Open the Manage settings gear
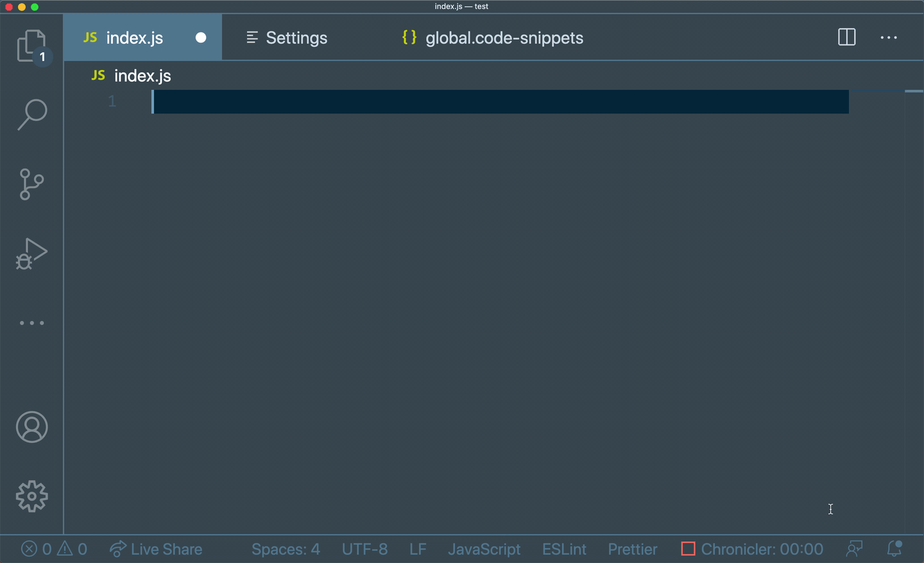This screenshot has height=563, width=924. (x=32, y=496)
